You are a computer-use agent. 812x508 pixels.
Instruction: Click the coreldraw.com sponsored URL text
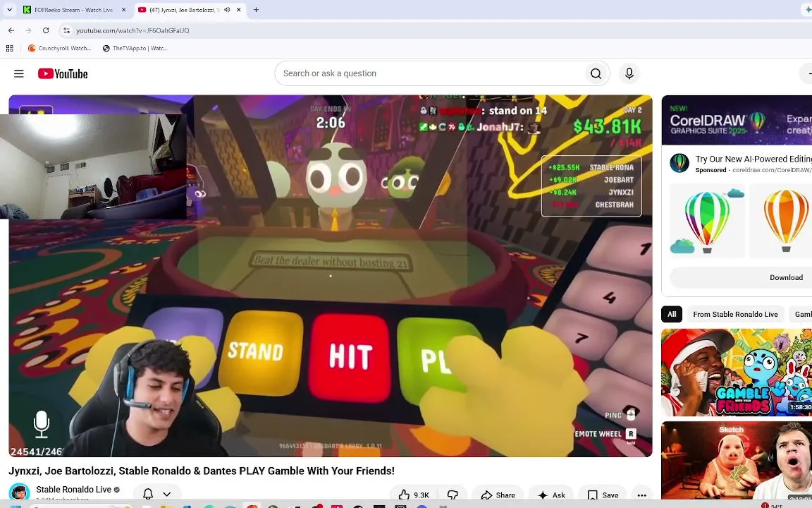771,170
